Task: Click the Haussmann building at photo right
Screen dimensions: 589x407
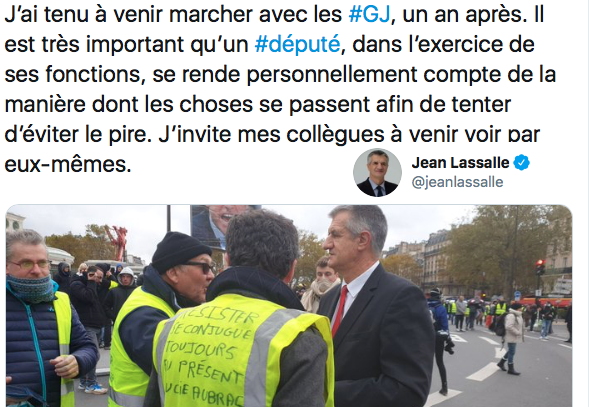Action: 438,261
